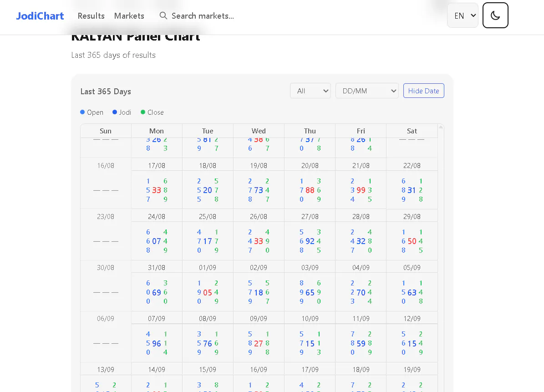Click jodi 59 under 11/09
This screenshot has height=392, width=544.
click(361, 343)
